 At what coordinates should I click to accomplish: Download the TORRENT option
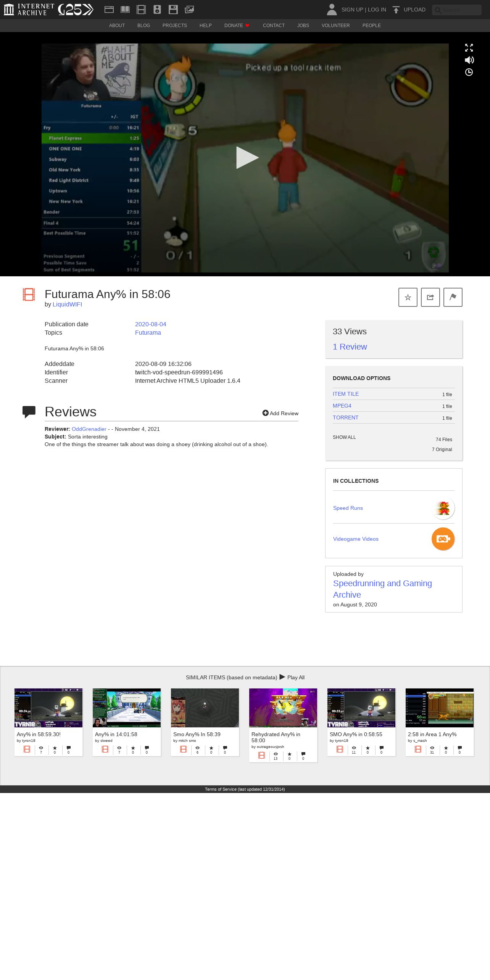coord(346,417)
